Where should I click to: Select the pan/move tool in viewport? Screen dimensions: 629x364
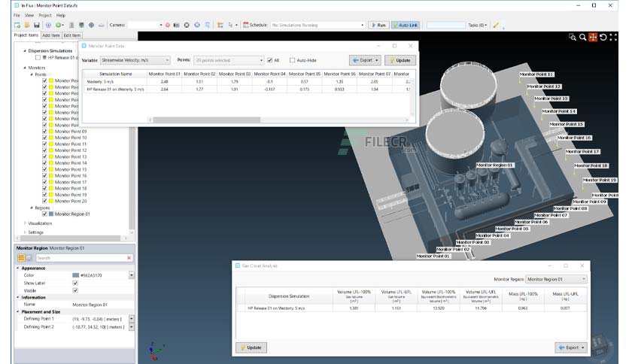coord(593,38)
